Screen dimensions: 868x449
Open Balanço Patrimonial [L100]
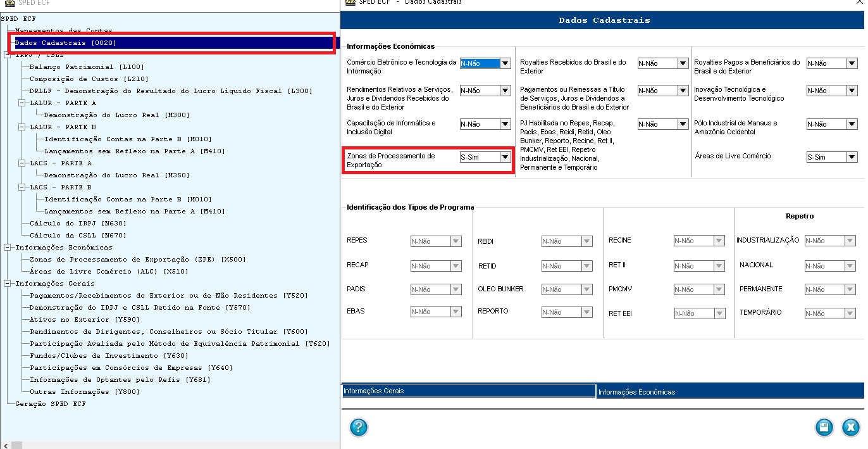(x=87, y=67)
